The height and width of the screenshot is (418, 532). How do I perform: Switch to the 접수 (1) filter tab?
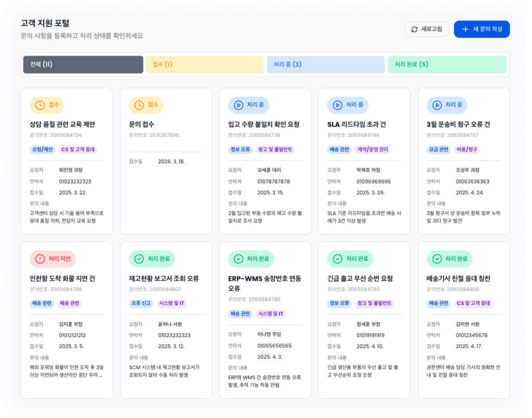pos(205,64)
